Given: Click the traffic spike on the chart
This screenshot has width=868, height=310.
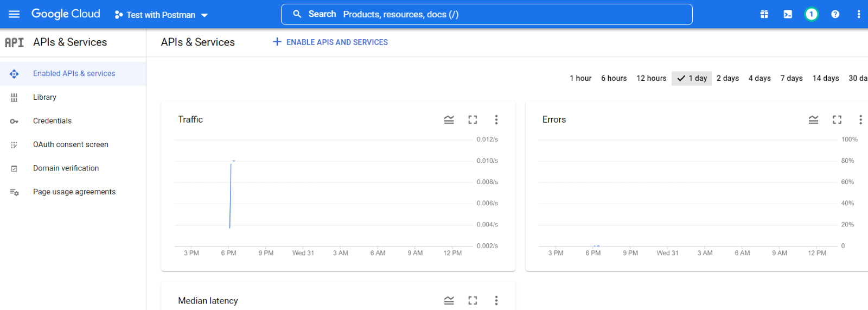Looking at the screenshot, I should [x=231, y=194].
